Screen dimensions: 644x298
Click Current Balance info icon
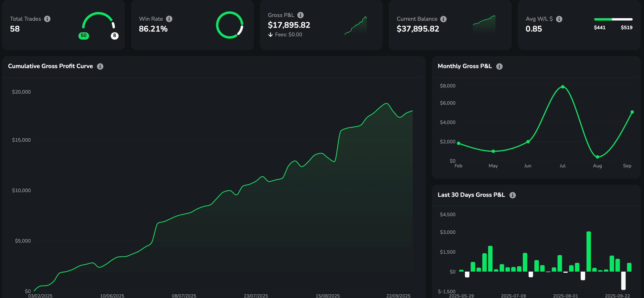[443, 19]
